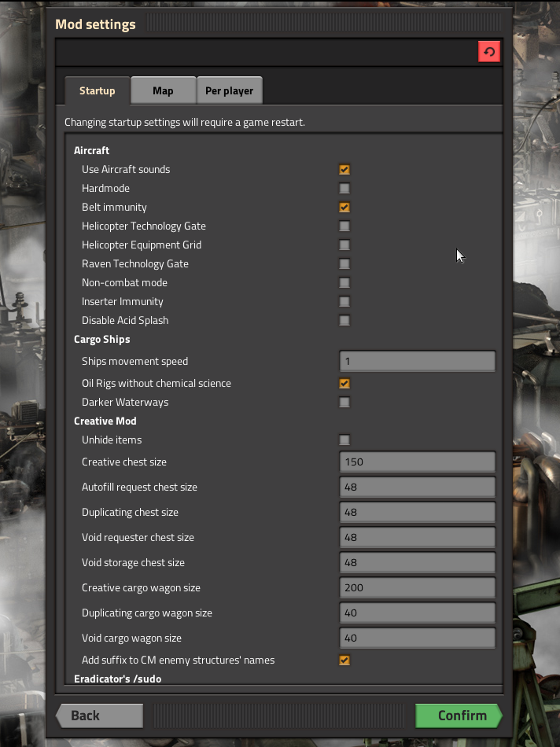
Task: Check Inserter Immunity option
Action: point(344,302)
